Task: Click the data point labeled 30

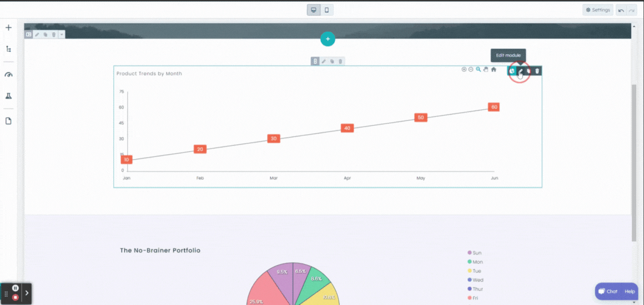Action: click(274, 138)
